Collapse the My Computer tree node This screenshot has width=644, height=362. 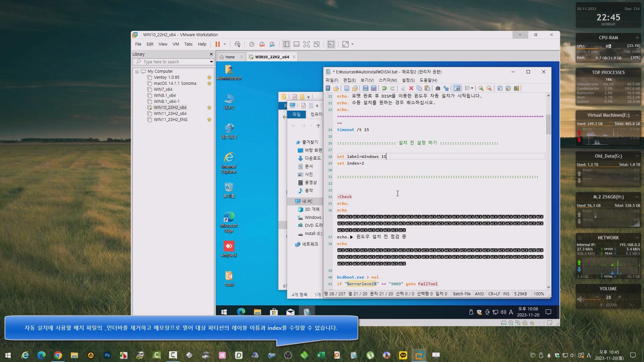coord(137,71)
